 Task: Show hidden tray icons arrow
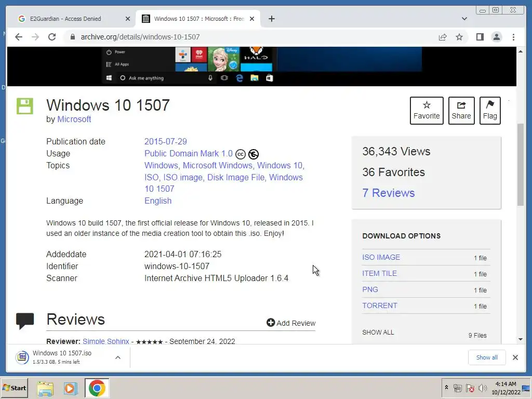[446, 387]
